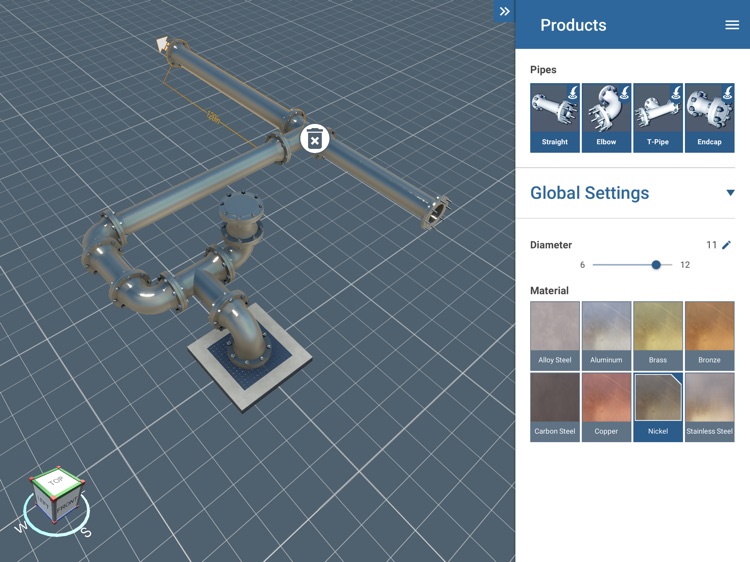Screen dimensions: 750x562
Task: Click the Global Settings heading
Action: tap(589, 193)
